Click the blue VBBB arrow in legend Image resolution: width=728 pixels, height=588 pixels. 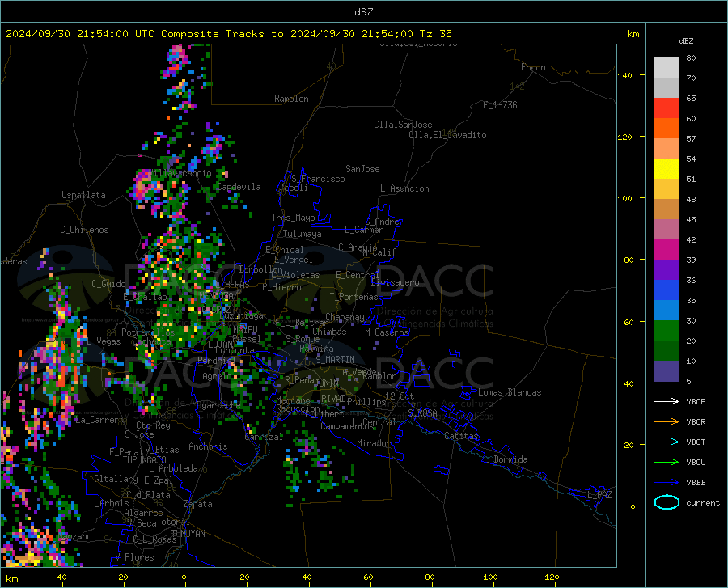tap(667, 483)
